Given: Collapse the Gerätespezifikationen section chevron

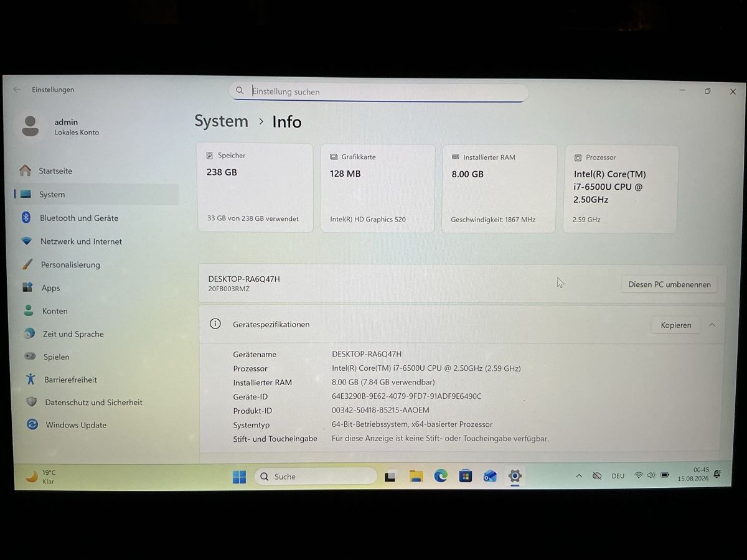Looking at the screenshot, I should point(712,325).
